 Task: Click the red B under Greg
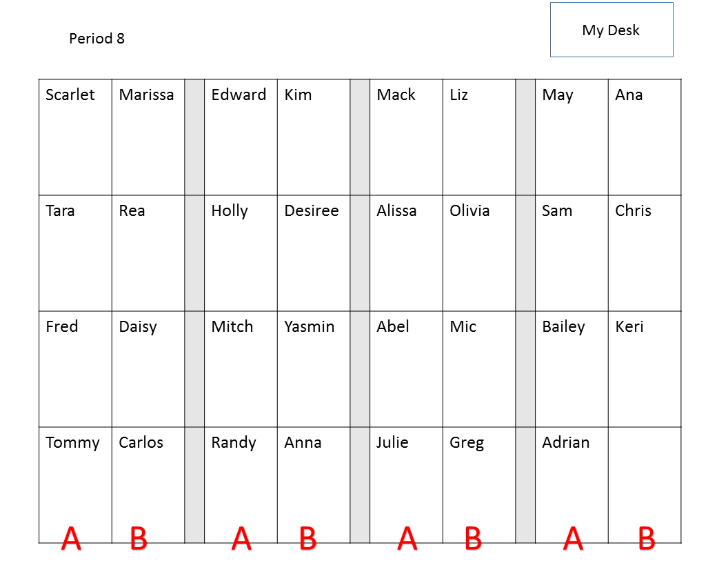click(x=473, y=538)
